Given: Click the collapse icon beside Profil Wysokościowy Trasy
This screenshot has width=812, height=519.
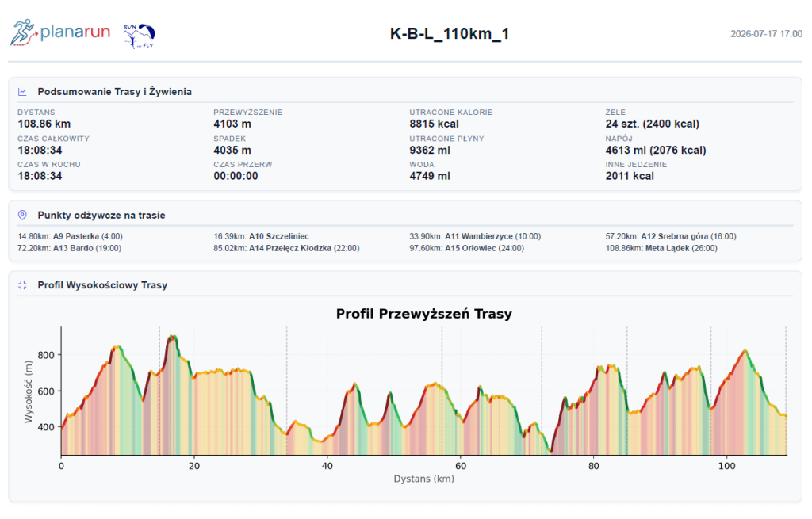Looking at the screenshot, I should (22, 285).
